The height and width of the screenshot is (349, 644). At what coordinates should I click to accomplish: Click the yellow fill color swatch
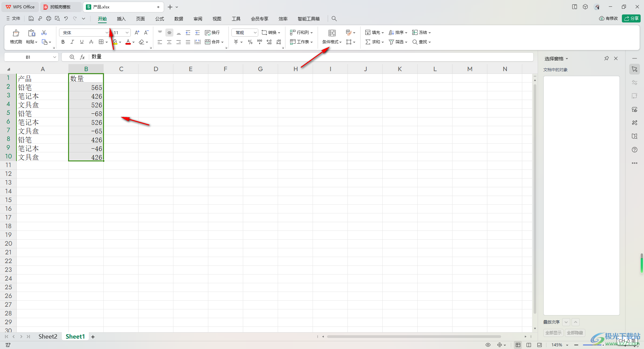pos(115,42)
